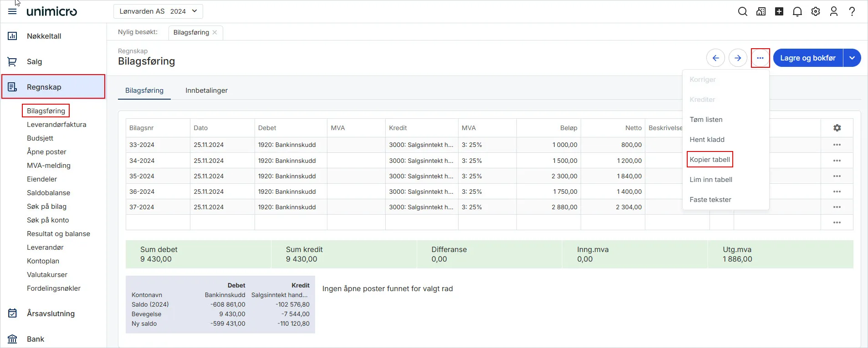Open the Lønvarden AS 2024 company selector
Viewport: 868px width, 348px height.
click(x=158, y=11)
